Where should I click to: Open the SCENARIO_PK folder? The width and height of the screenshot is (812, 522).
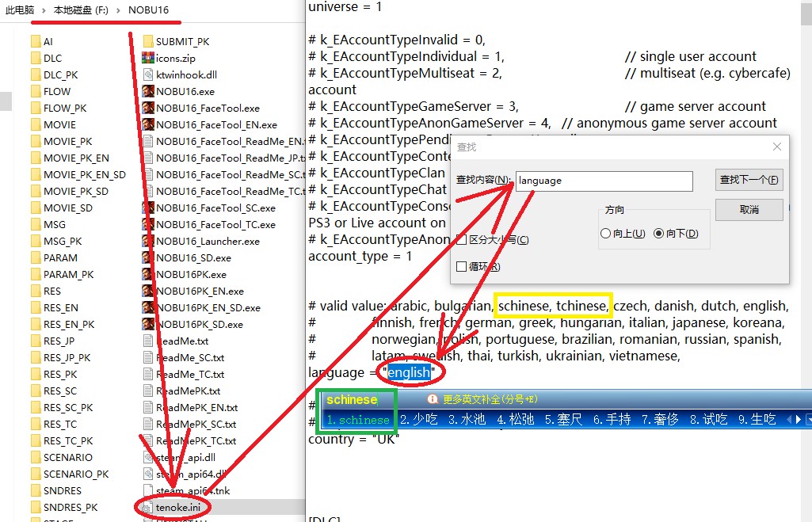(70, 474)
